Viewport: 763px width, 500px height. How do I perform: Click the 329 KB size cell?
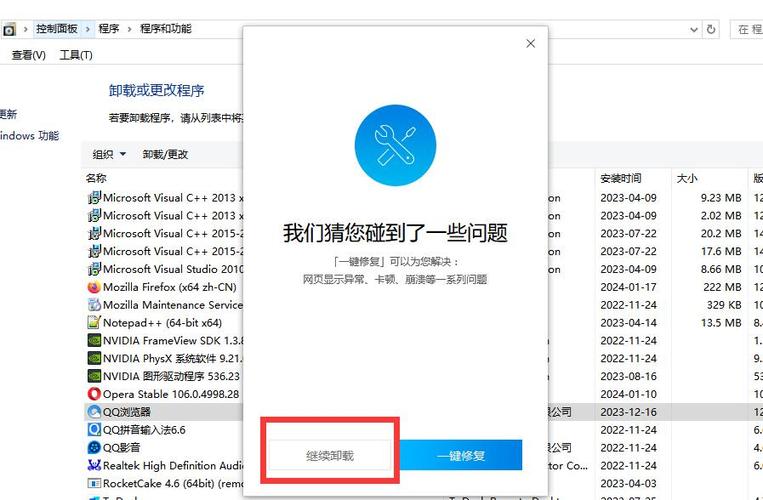tap(724, 305)
